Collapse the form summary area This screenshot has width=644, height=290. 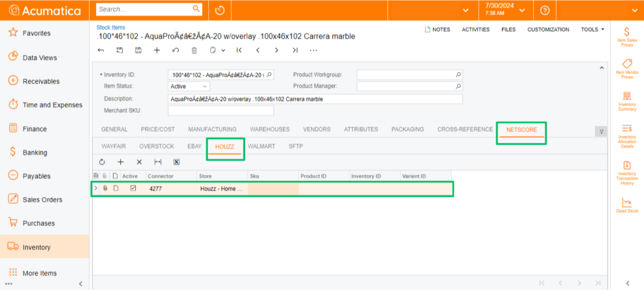tap(601, 68)
